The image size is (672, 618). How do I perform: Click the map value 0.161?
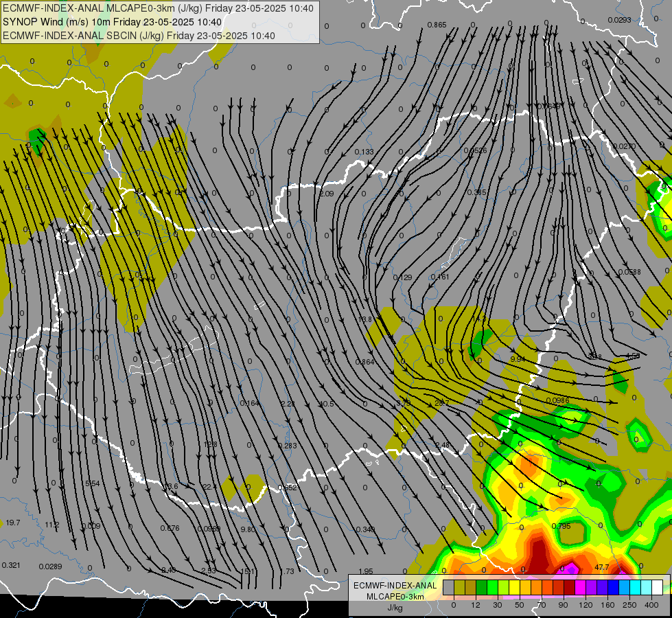click(440, 277)
